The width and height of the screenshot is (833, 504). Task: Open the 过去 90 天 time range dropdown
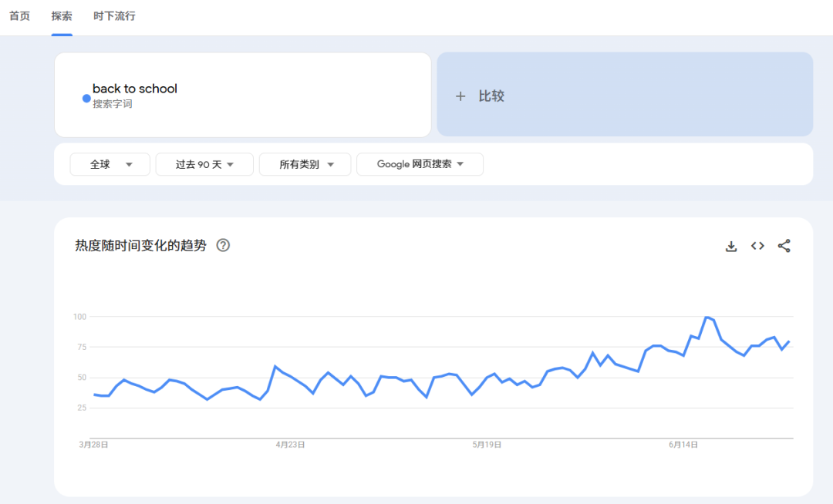204,164
